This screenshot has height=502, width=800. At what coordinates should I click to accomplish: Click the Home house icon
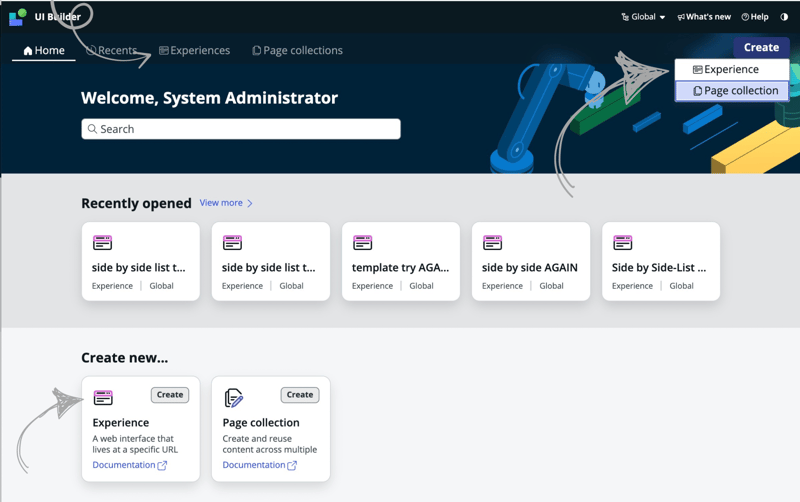pos(28,51)
